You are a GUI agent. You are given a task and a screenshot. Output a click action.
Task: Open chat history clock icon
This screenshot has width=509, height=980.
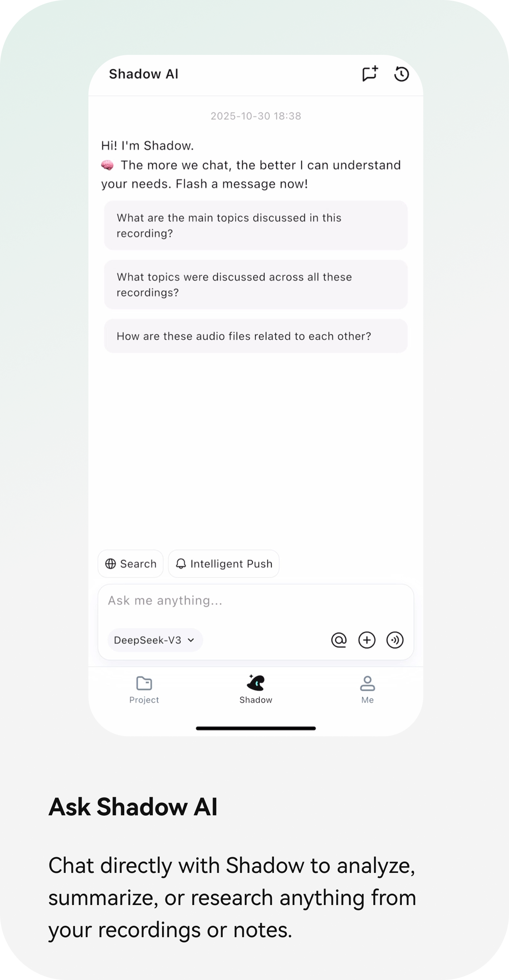pos(401,74)
